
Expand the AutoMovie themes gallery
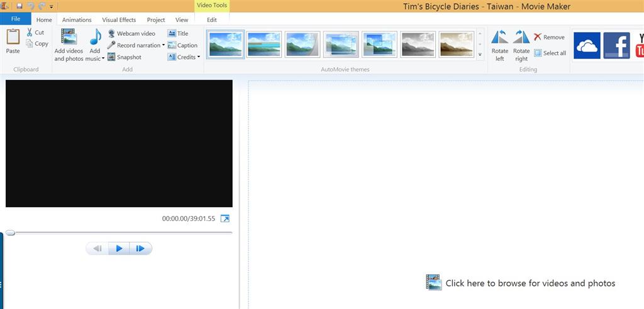(x=480, y=55)
